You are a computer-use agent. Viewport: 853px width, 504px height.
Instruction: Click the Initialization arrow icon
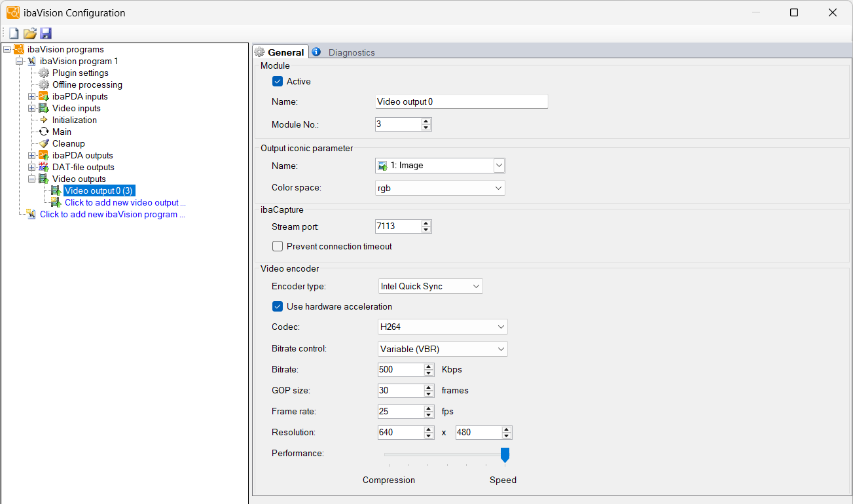(44, 120)
